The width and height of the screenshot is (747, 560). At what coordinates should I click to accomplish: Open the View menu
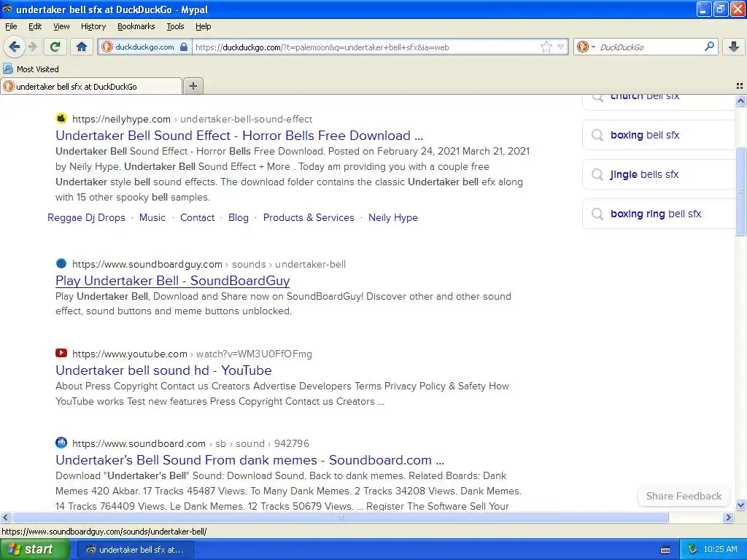tap(61, 26)
